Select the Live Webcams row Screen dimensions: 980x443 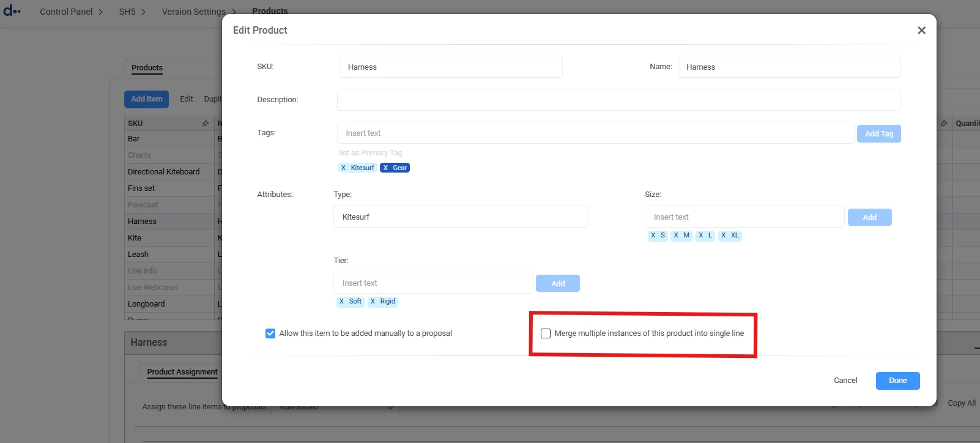pos(169,288)
